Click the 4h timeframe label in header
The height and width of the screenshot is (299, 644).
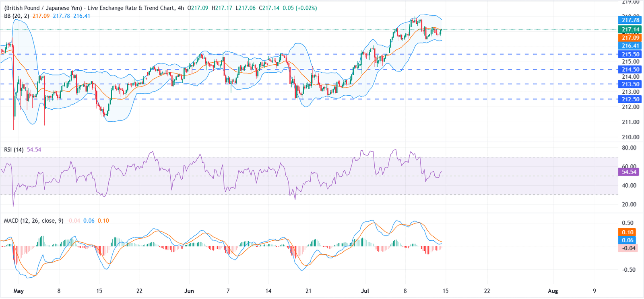(x=181, y=8)
